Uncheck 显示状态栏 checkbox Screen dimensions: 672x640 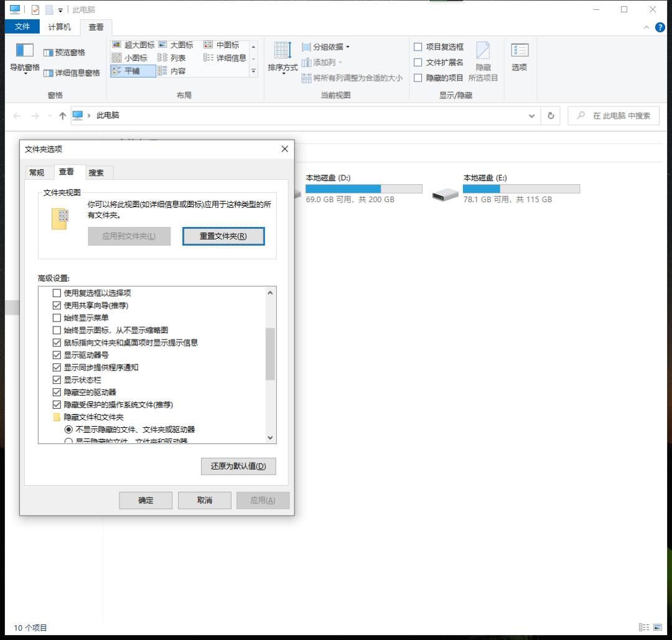57,380
